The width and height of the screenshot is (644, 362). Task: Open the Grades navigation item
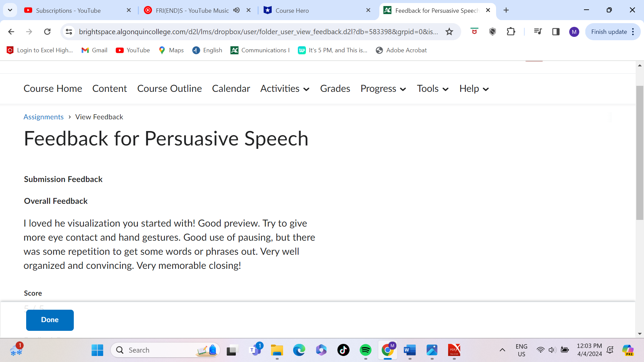click(335, 88)
